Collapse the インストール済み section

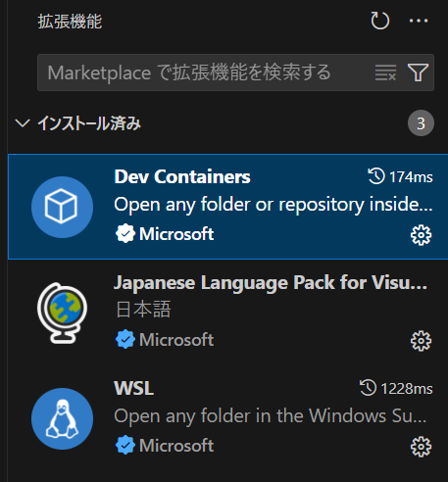23,123
